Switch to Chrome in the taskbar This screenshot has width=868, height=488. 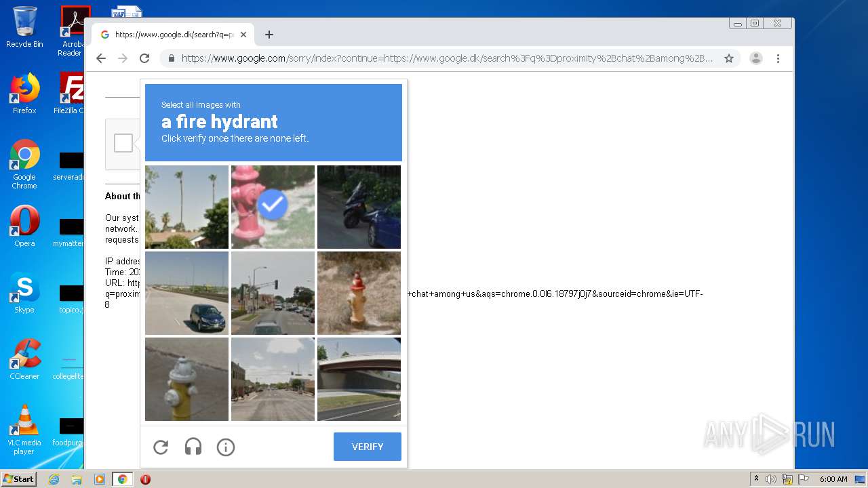[x=123, y=479]
